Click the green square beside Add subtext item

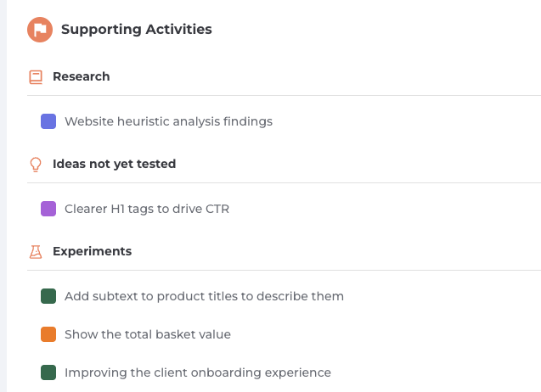click(x=48, y=296)
